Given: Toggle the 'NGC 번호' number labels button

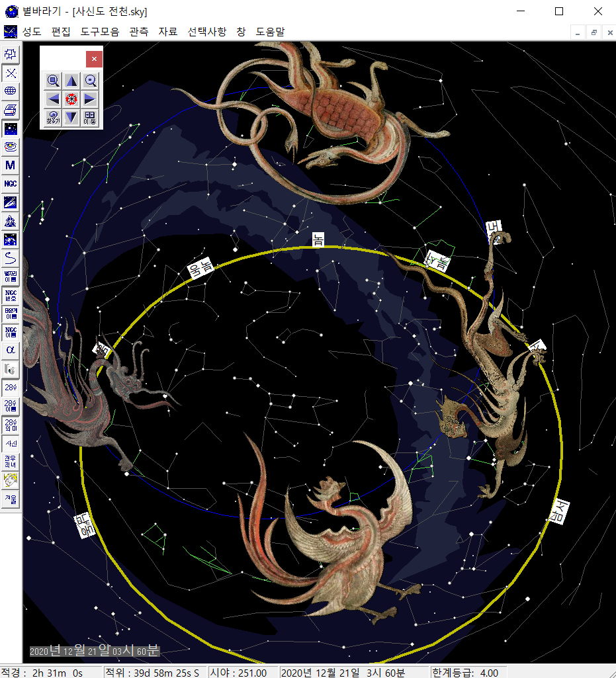Looking at the screenshot, I should [11, 295].
